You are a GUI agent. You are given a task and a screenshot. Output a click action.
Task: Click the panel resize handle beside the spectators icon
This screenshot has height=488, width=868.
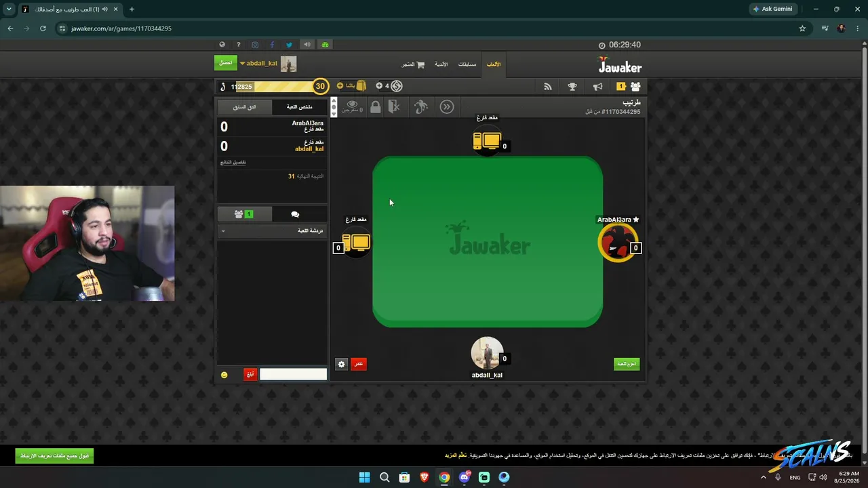(333, 106)
